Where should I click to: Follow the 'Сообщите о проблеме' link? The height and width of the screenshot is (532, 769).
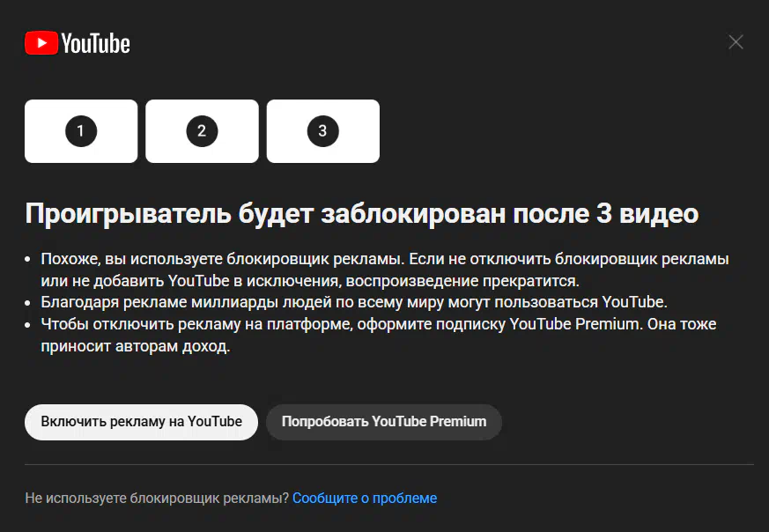point(365,499)
